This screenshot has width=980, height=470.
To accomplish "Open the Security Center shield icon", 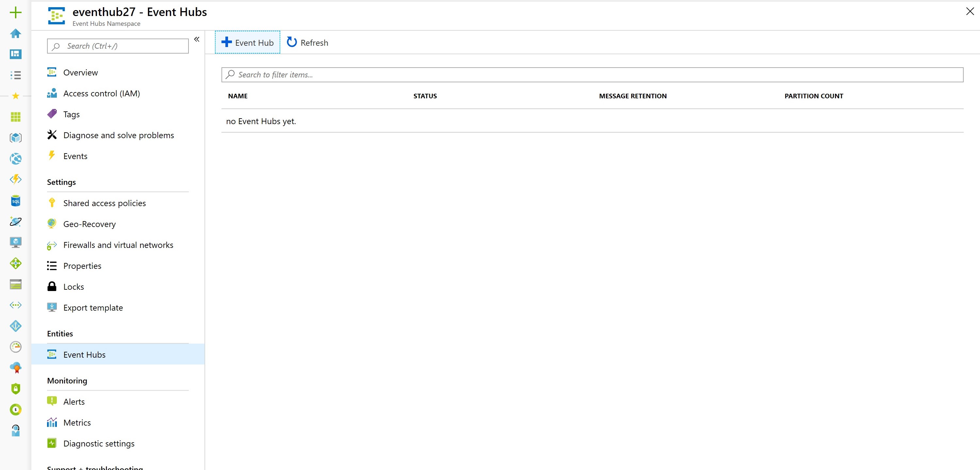I will [x=16, y=389].
